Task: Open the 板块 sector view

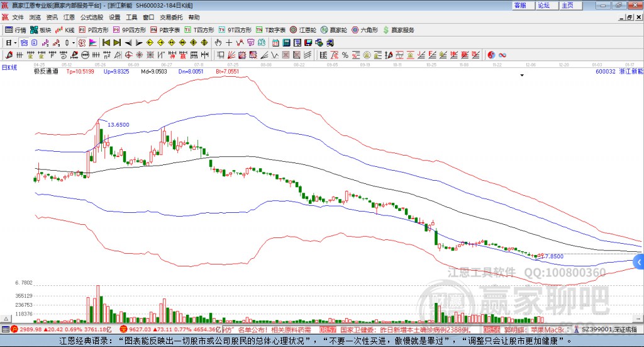Action: coord(40,30)
